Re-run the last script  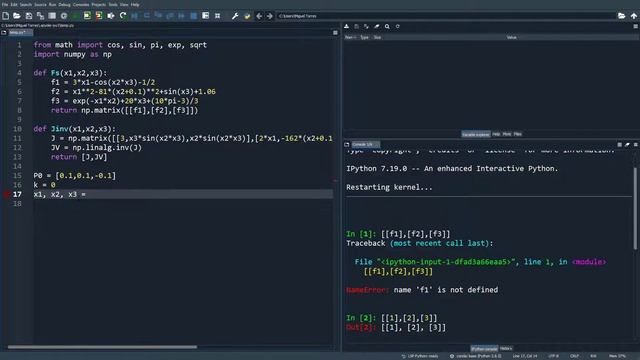tap(123, 16)
